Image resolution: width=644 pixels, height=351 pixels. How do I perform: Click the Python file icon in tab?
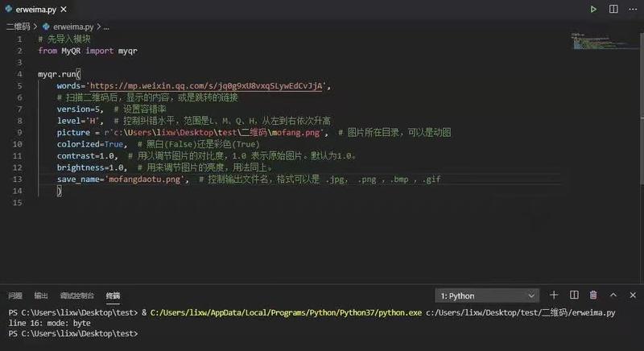pos(9,9)
